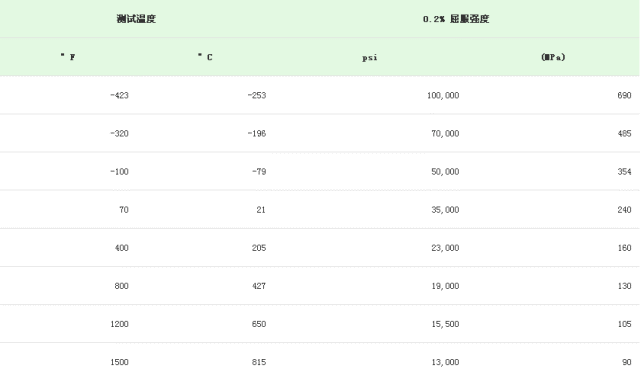Select the 690 MPa value
641x375 pixels.
point(624,95)
